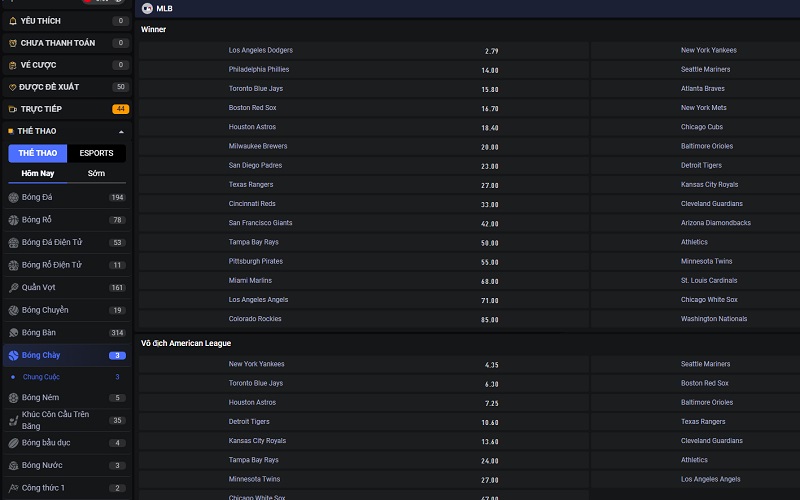Expand the Bóng Bàn sport category
Screen dimensions: 800x500
click(x=66, y=333)
